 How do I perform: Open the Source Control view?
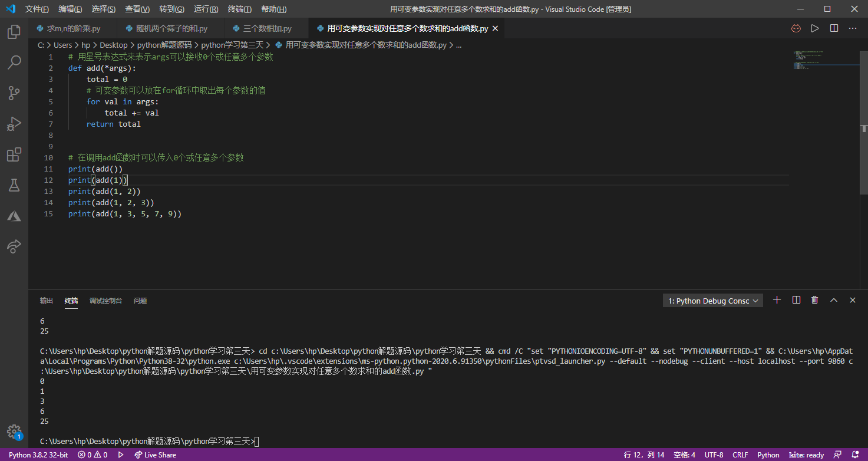(14, 93)
